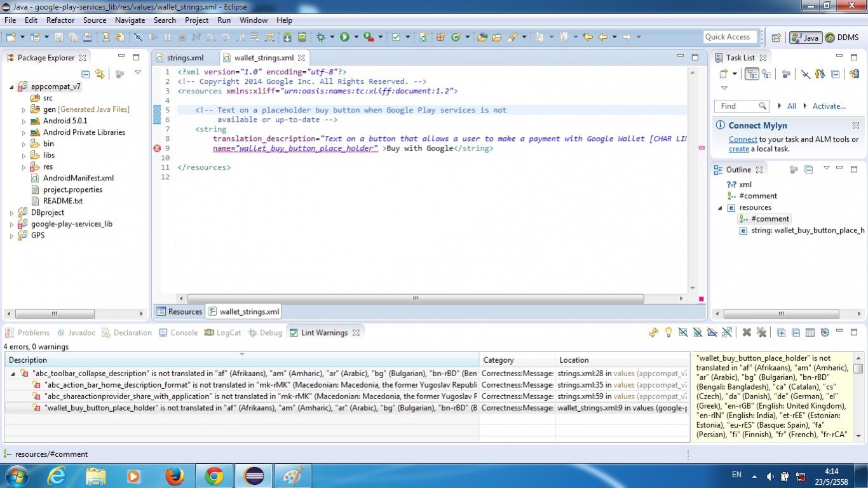Open the Android Virtual Device Manager icon
868x488 pixels.
302,37
